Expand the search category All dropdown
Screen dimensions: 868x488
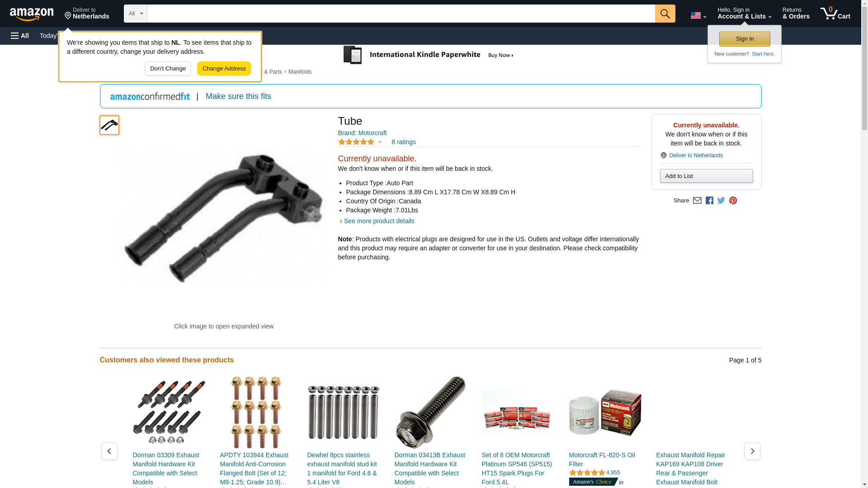pos(136,14)
